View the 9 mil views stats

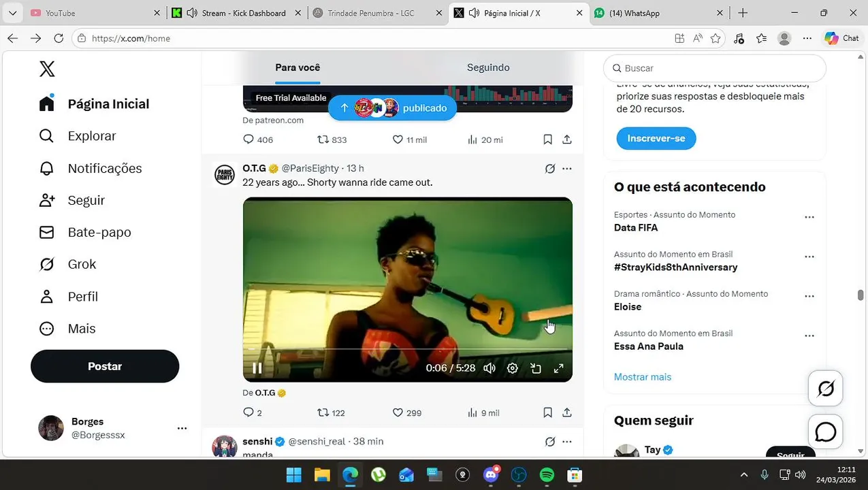click(483, 412)
